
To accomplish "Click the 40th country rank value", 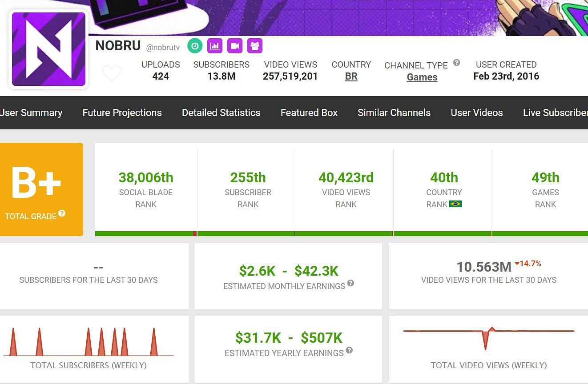I will (x=444, y=178).
